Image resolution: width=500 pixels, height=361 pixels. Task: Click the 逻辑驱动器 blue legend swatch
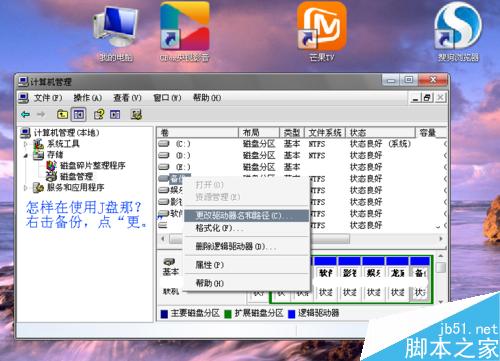click(292, 314)
